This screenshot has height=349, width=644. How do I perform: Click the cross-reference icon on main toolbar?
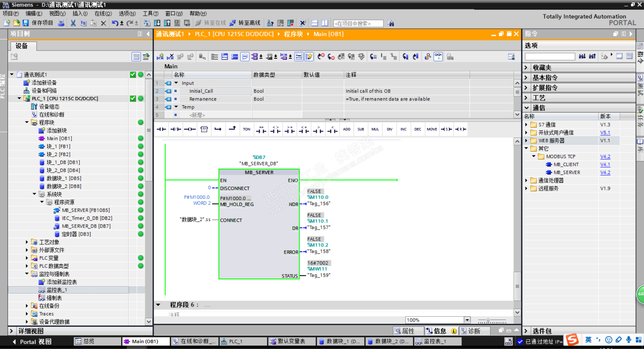click(x=303, y=23)
